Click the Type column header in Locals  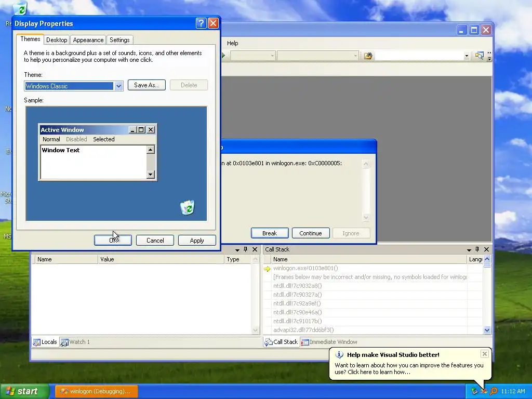point(238,259)
